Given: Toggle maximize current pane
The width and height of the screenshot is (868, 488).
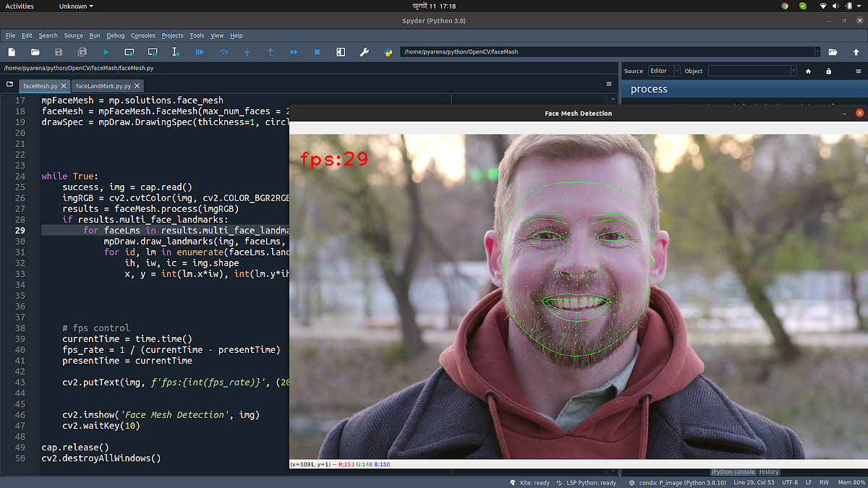Looking at the screenshot, I should click(x=341, y=52).
